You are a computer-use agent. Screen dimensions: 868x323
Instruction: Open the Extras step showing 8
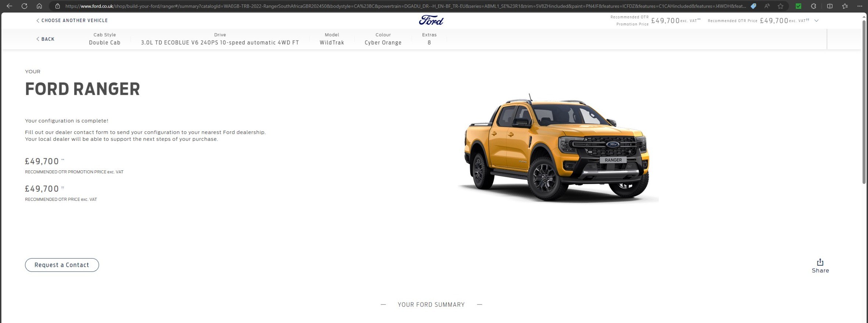[429, 39]
